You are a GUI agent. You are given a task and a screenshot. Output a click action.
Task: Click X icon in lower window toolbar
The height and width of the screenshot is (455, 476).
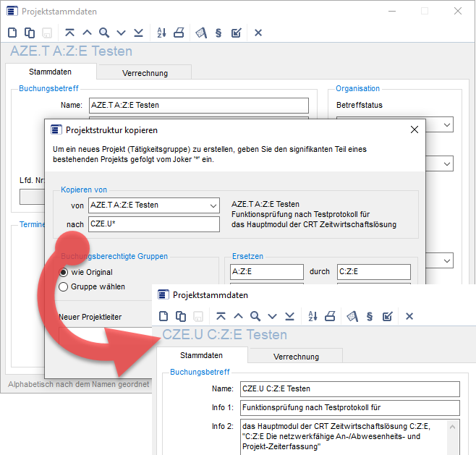click(409, 316)
